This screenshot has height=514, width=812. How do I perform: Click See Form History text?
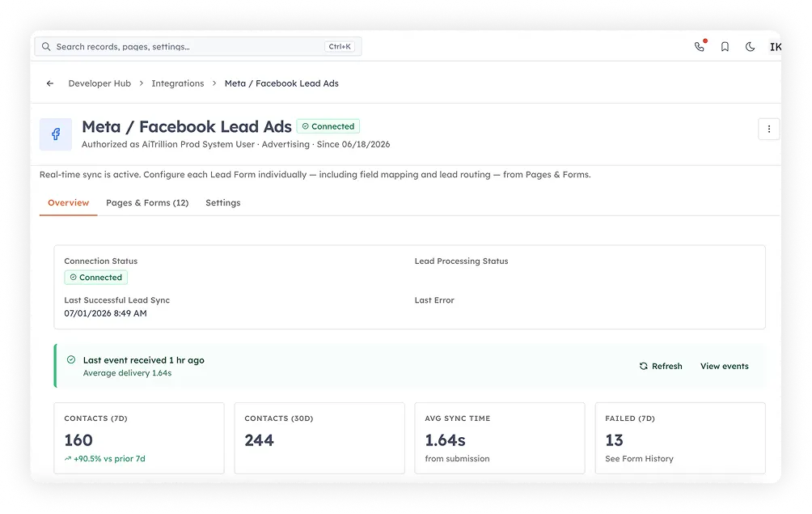[x=639, y=459]
